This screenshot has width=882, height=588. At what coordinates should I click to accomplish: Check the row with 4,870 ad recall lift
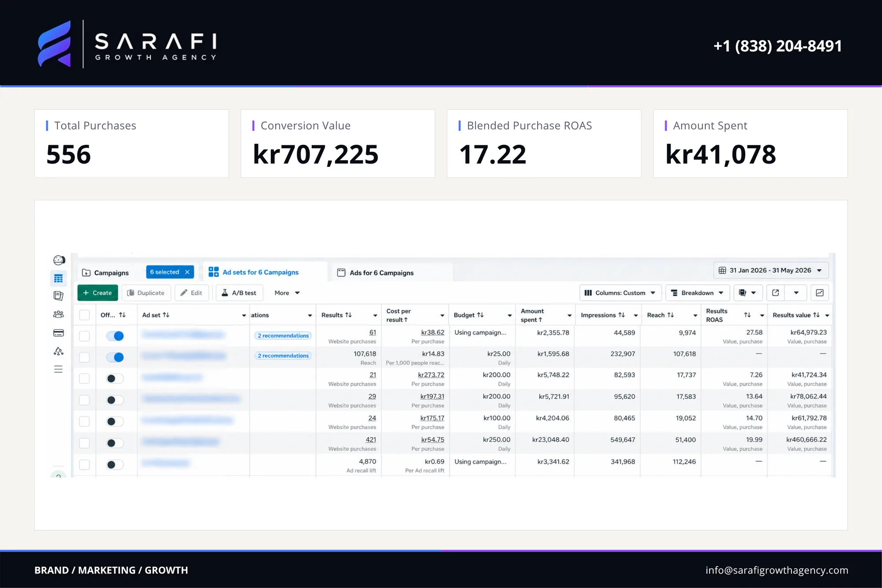84,464
